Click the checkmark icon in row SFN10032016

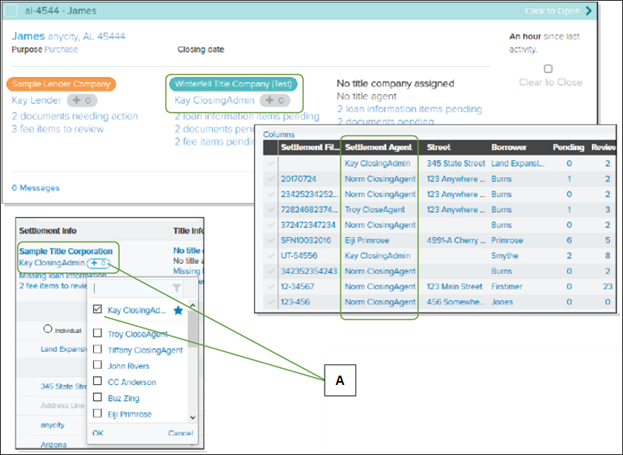click(x=271, y=240)
